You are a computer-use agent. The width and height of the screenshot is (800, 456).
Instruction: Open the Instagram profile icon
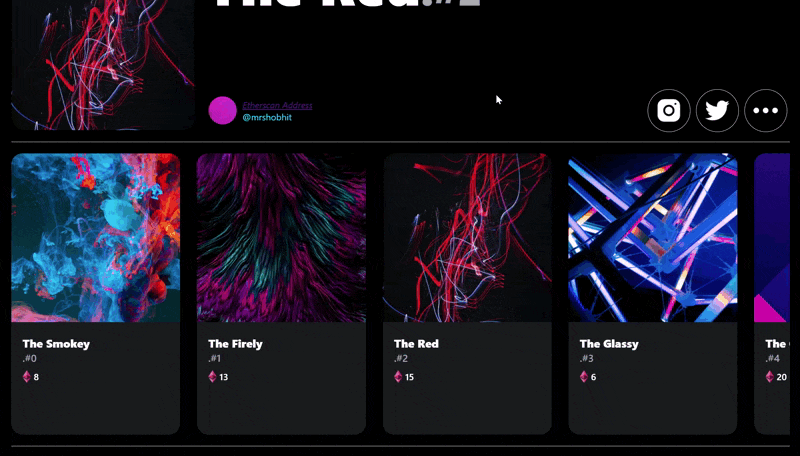tap(669, 111)
